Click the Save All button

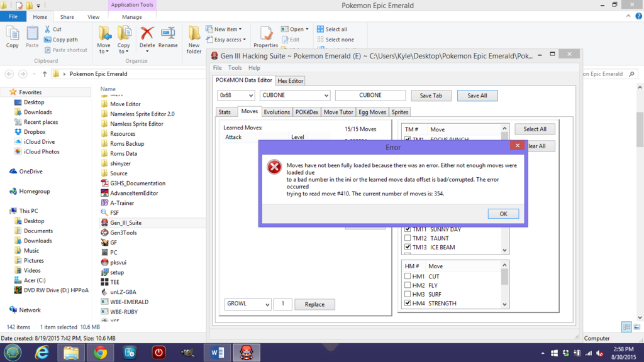tap(477, 96)
